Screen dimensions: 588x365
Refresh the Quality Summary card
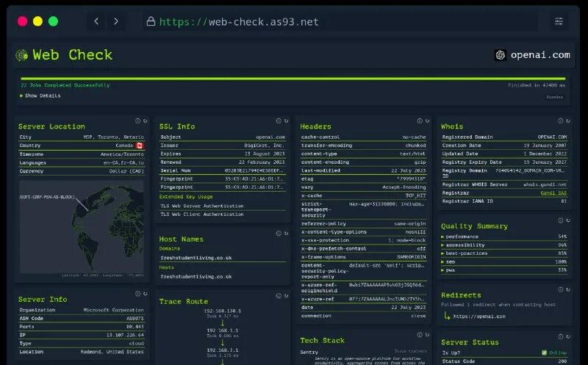[x=568, y=220]
